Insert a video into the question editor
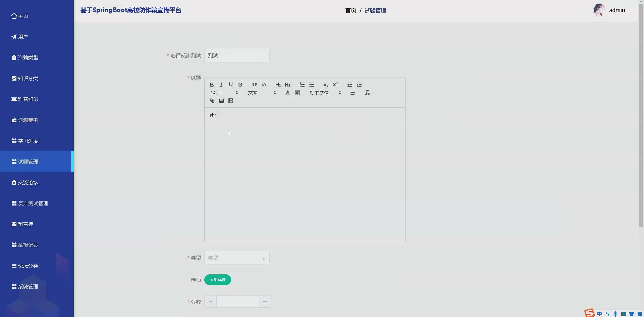The image size is (644, 317). pos(230,100)
